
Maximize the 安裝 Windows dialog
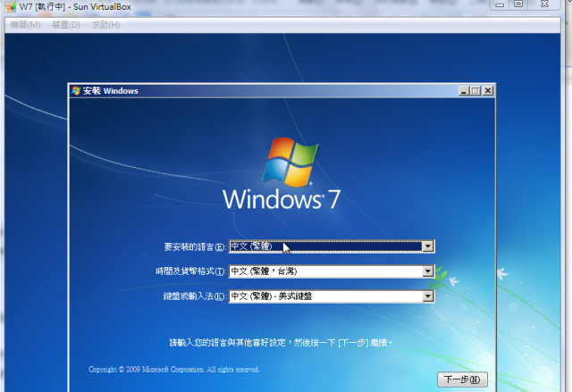475,91
